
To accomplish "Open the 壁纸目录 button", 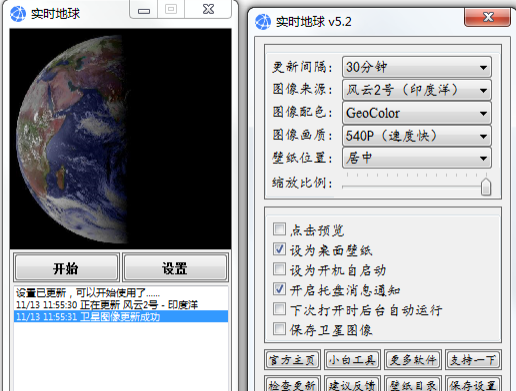I will (413, 384).
